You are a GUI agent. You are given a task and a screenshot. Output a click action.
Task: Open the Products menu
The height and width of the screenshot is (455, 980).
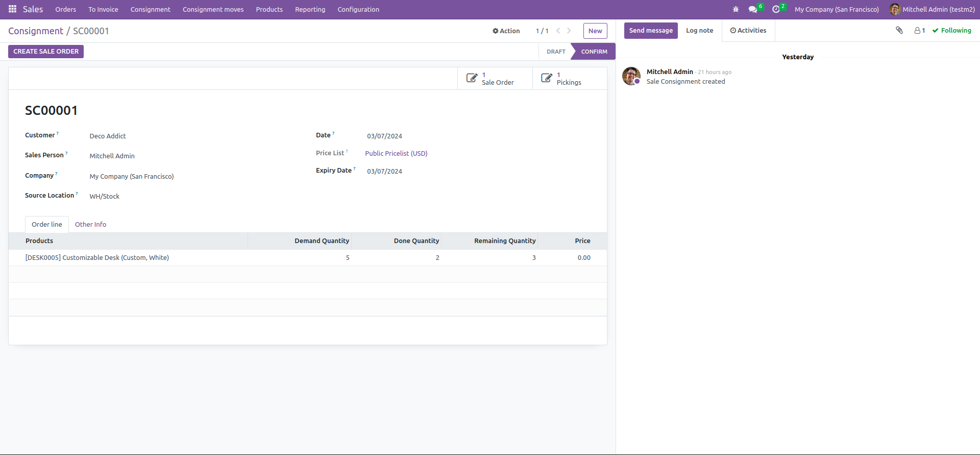coord(269,9)
